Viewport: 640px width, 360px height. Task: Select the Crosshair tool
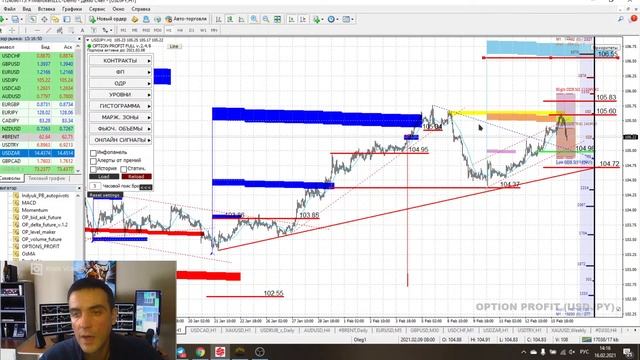click(x=12, y=30)
